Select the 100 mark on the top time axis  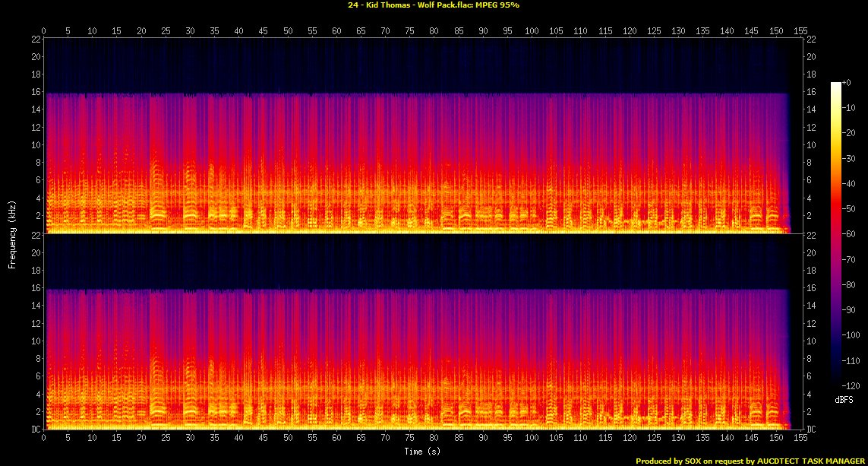click(532, 31)
